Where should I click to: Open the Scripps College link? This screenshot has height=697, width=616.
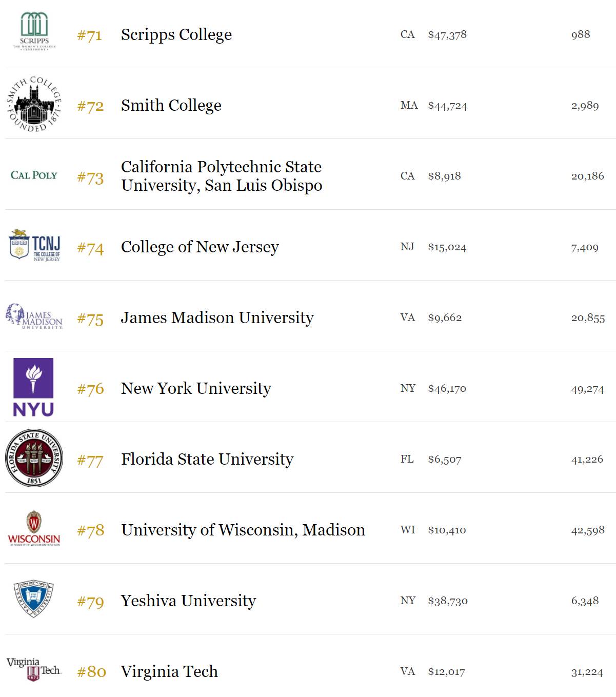[x=176, y=35]
